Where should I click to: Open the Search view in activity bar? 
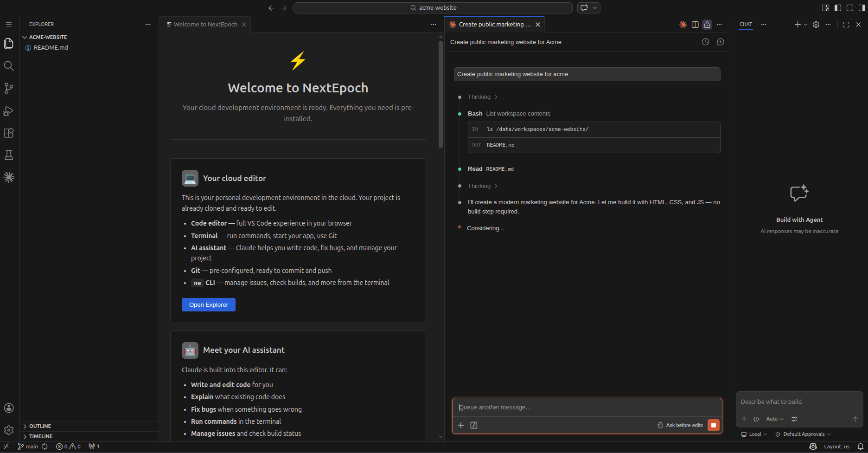click(x=9, y=66)
